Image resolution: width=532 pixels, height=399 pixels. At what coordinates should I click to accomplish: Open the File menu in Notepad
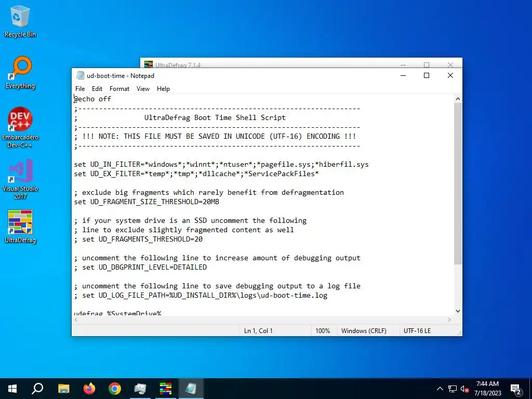(80, 88)
